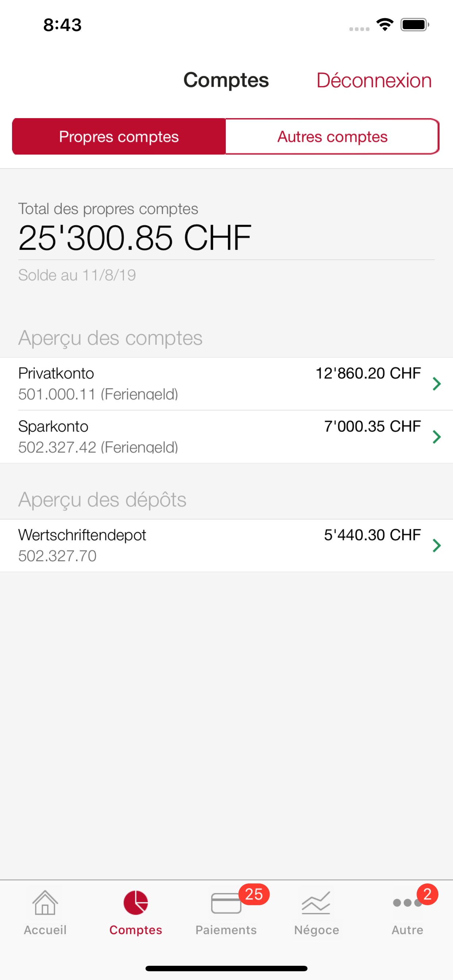The width and height of the screenshot is (453, 980).
Task: Tap the Wi-Fi status icon
Action: (384, 25)
